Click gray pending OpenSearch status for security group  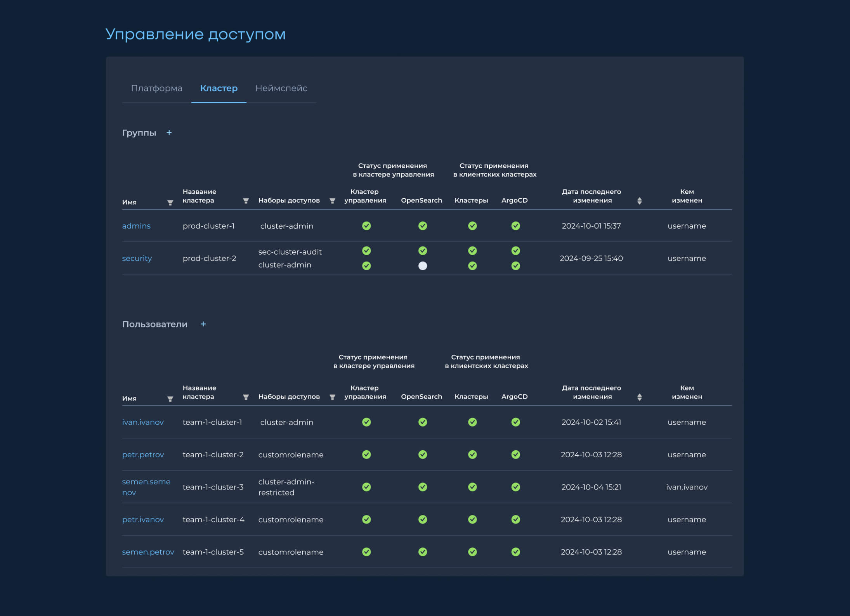[423, 266]
